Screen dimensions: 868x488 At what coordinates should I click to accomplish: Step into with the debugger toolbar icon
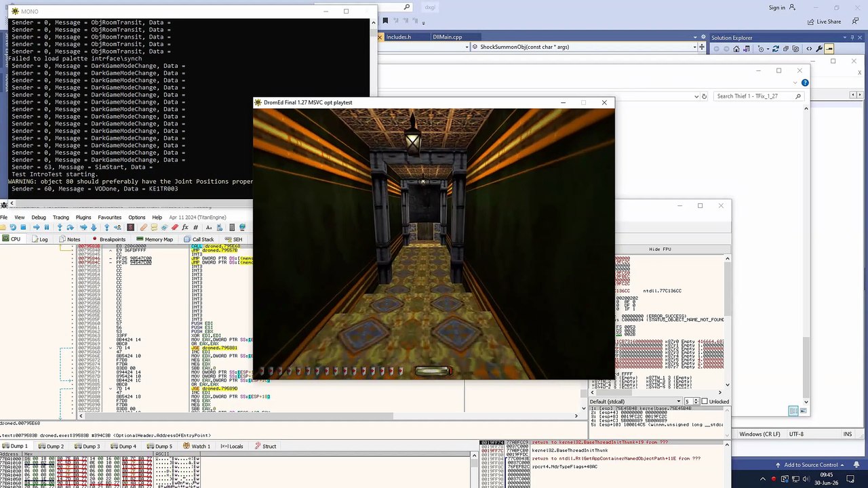coord(60,227)
